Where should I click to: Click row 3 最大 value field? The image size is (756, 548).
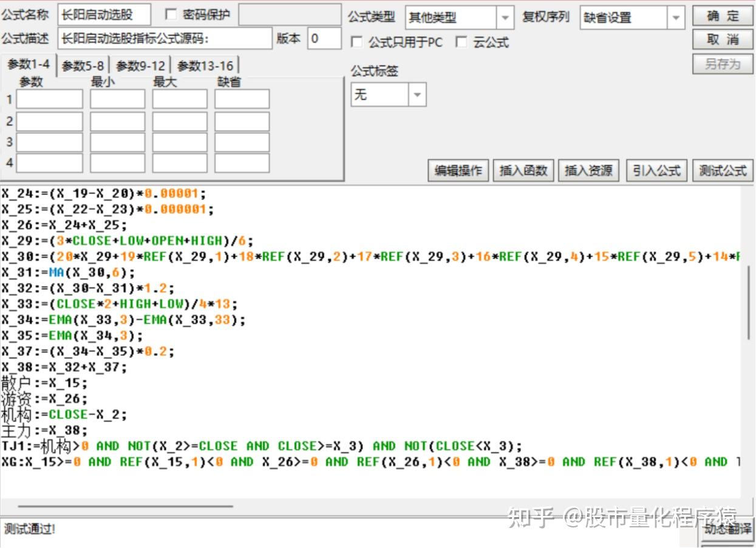pyautogui.click(x=180, y=142)
